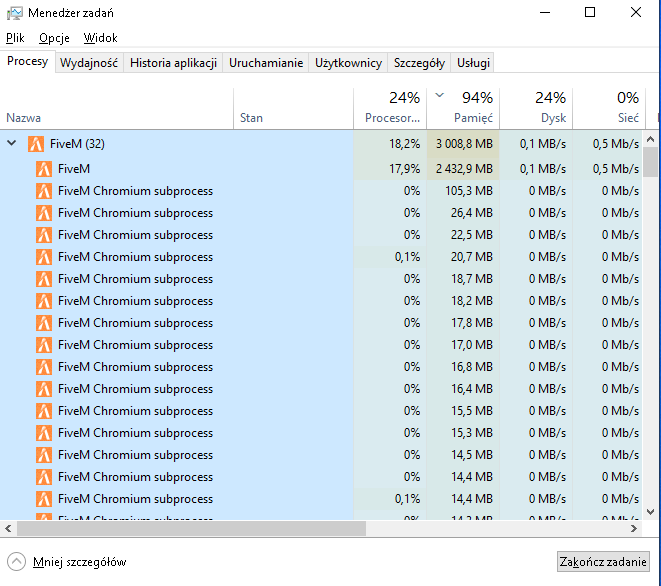The width and height of the screenshot is (661, 586).
Task: Click the horizontal scrollbar right arrow
Action: tap(634, 528)
